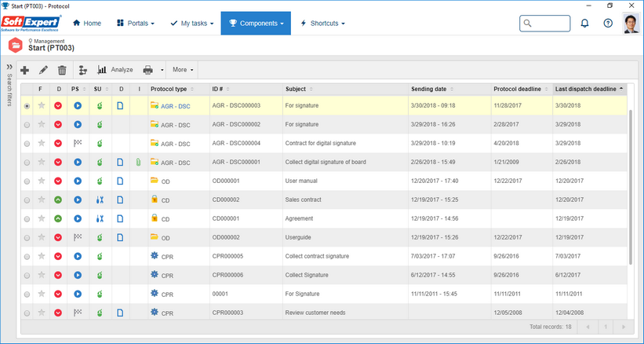Sort by Protocol deadline column header
The height and width of the screenshot is (344, 644).
click(x=522, y=89)
